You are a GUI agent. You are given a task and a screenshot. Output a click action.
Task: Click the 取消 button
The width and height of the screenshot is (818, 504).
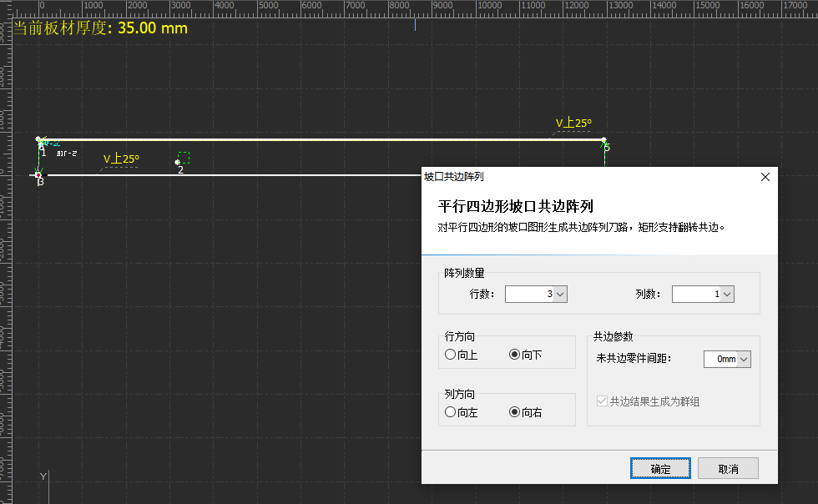pos(728,468)
